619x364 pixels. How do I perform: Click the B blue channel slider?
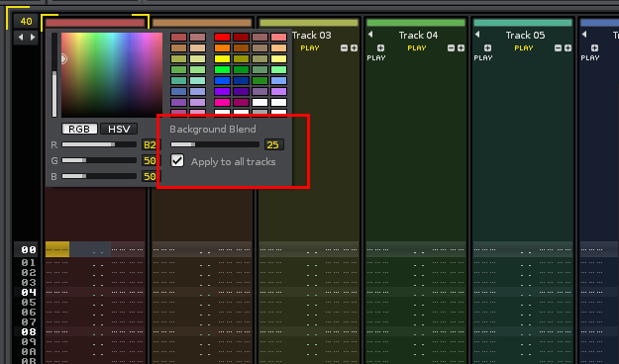tap(99, 176)
